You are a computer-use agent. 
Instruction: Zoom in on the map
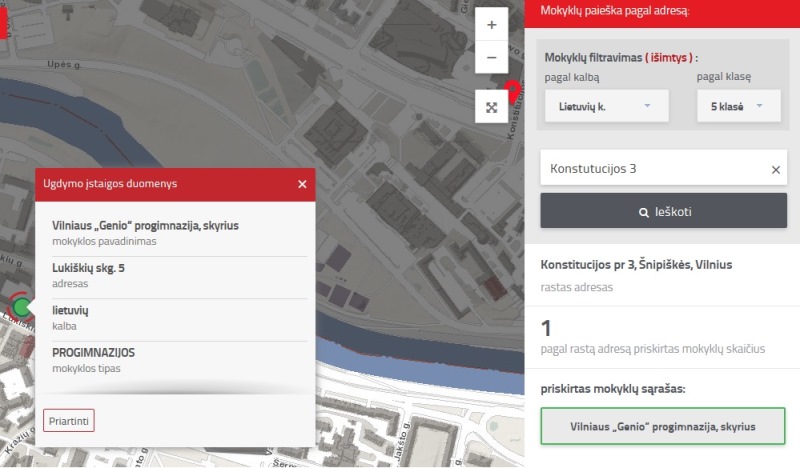[491, 24]
